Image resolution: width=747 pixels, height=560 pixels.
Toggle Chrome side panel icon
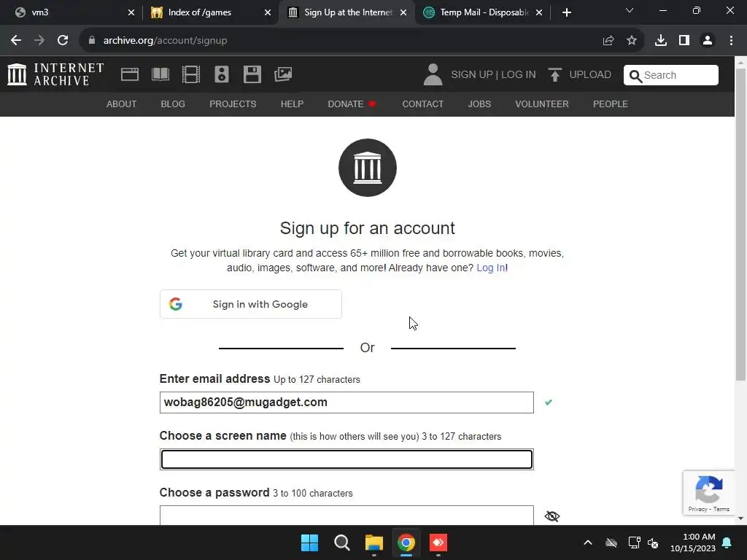coord(684,41)
